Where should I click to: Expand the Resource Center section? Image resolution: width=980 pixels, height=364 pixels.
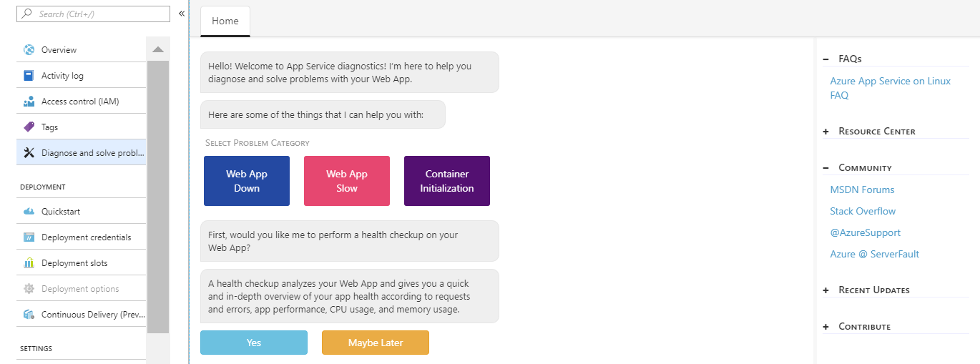pyautogui.click(x=826, y=132)
